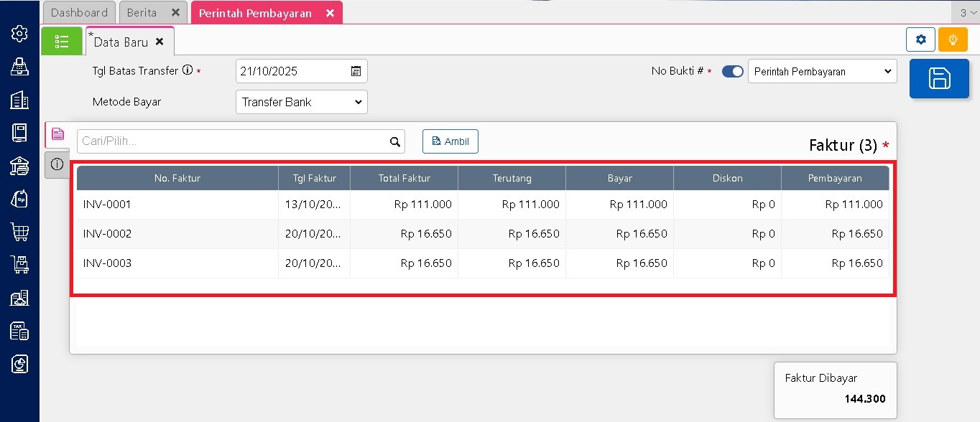Click the Cari/Pilih search input field
Image resolution: width=980 pixels, height=422 pixels.
click(231, 141)
